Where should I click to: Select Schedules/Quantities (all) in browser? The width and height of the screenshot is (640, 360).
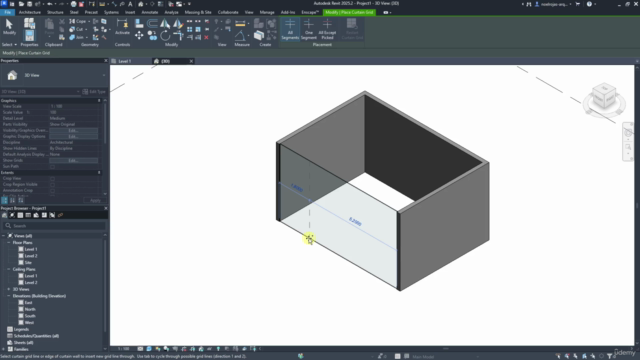point(36,336)
